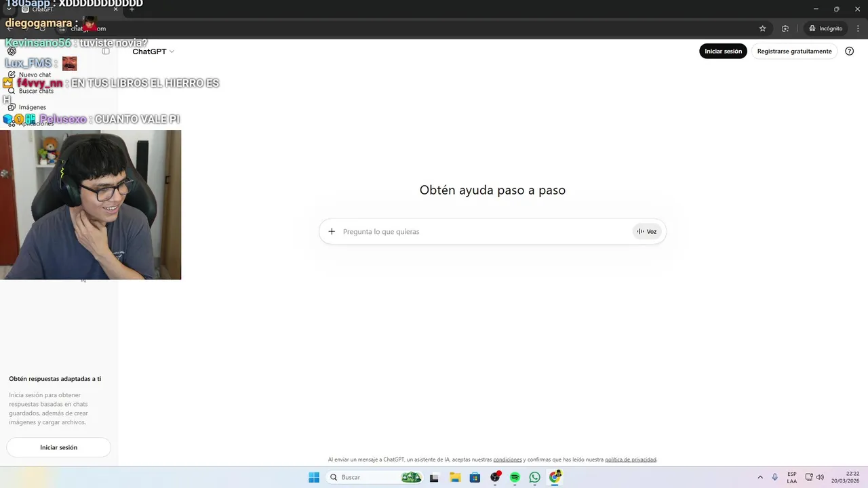Collapse the sidebar with the panel icon

[106, 51]
